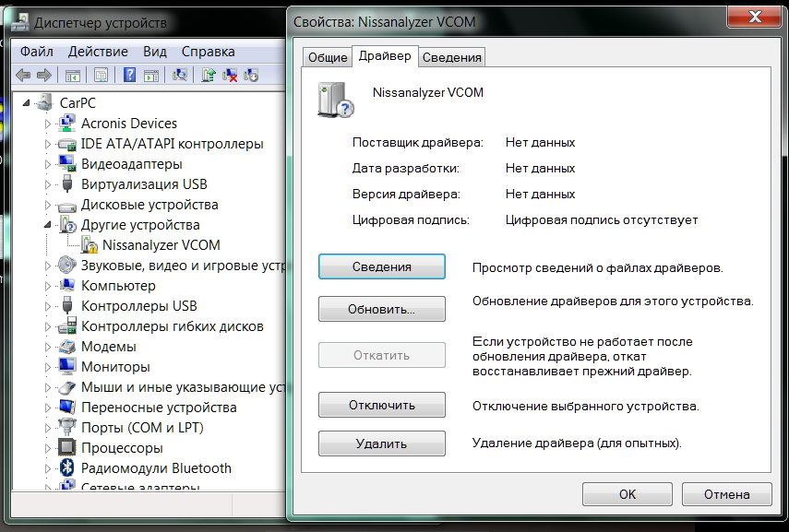
Task: Click the Properties toolbar icon
Action: point(101,76)
